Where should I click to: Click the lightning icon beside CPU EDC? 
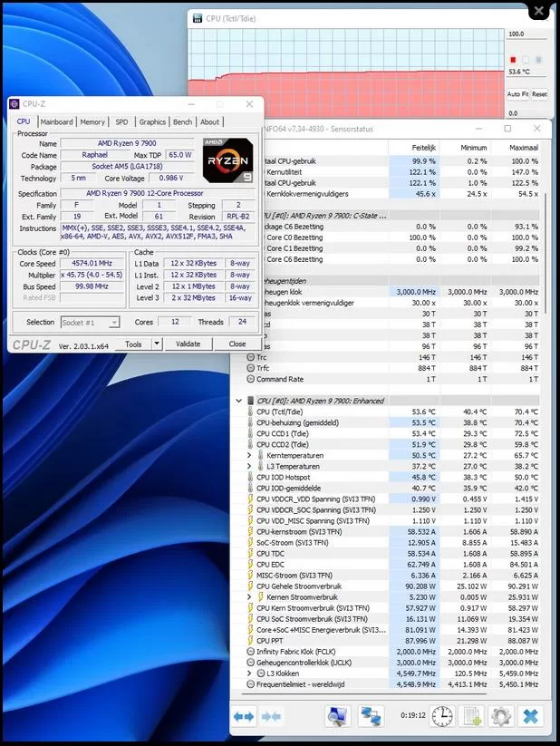tap(250, 564)
